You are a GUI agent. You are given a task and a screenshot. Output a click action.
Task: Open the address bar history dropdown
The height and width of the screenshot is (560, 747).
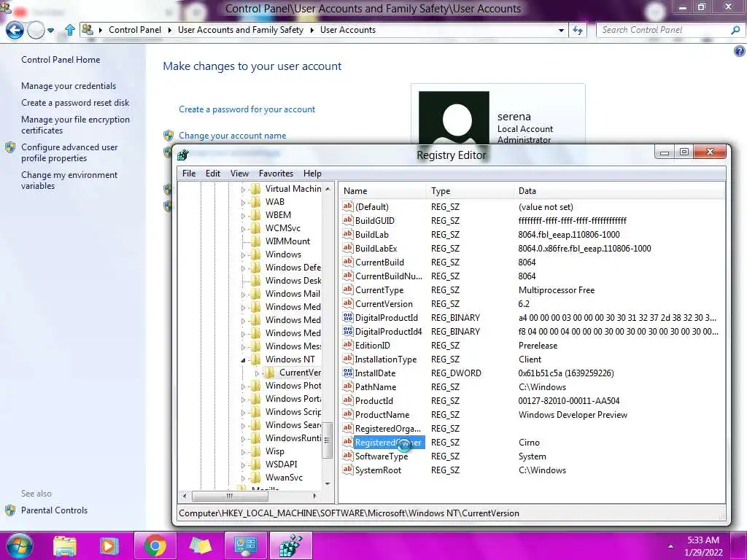561,30
